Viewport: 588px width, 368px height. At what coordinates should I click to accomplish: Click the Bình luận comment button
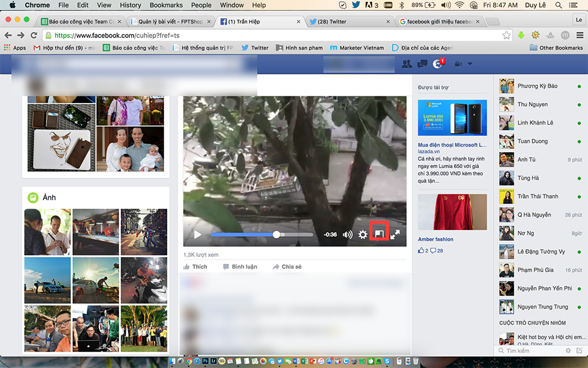[239, 267]
